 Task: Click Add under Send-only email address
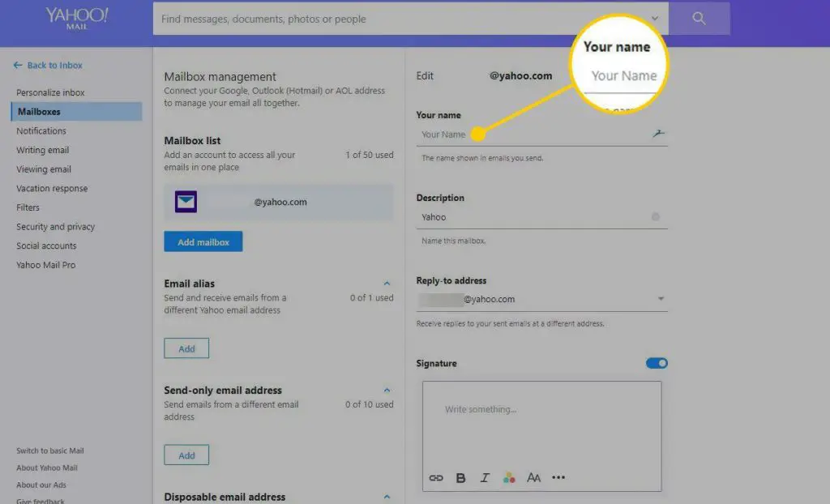186,455
